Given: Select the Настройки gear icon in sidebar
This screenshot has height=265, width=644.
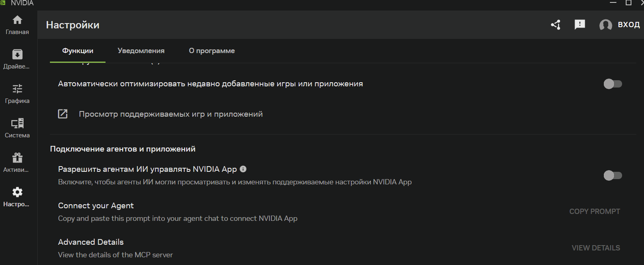Looking at the screenshot, I should 17,192.
